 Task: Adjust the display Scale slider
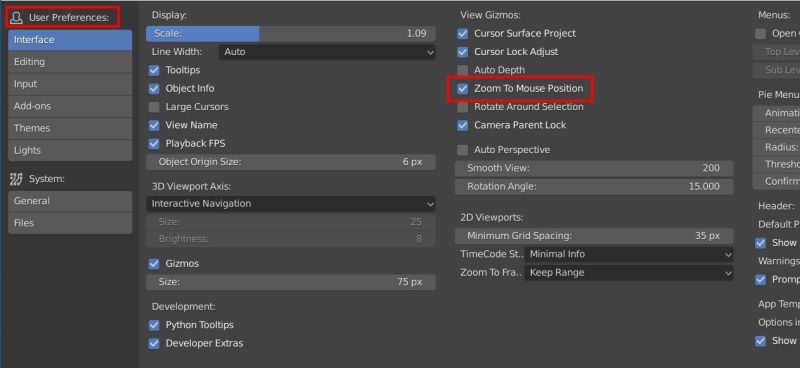coord(291,34)
